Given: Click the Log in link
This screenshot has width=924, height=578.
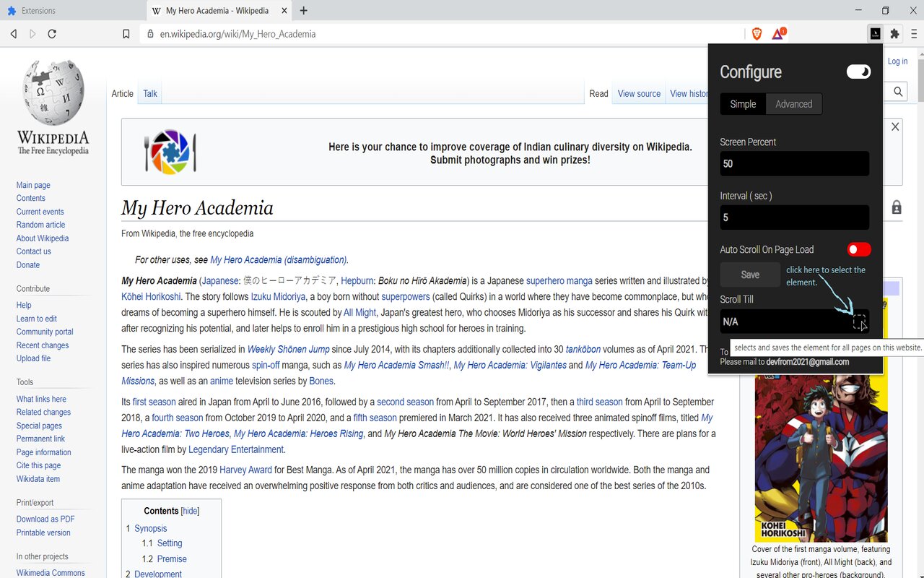Looking at the screenshot, I should [897, 61].
